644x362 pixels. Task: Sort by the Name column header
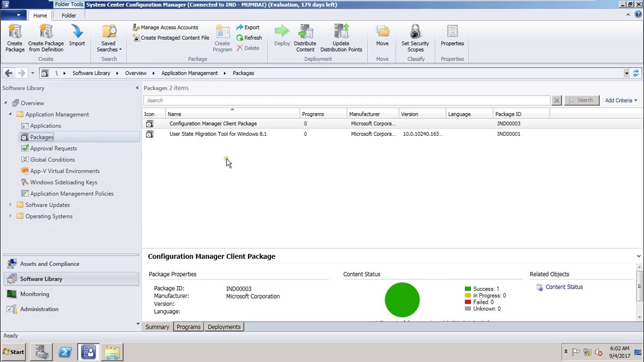pyautogui.click(x=232, y=114)
